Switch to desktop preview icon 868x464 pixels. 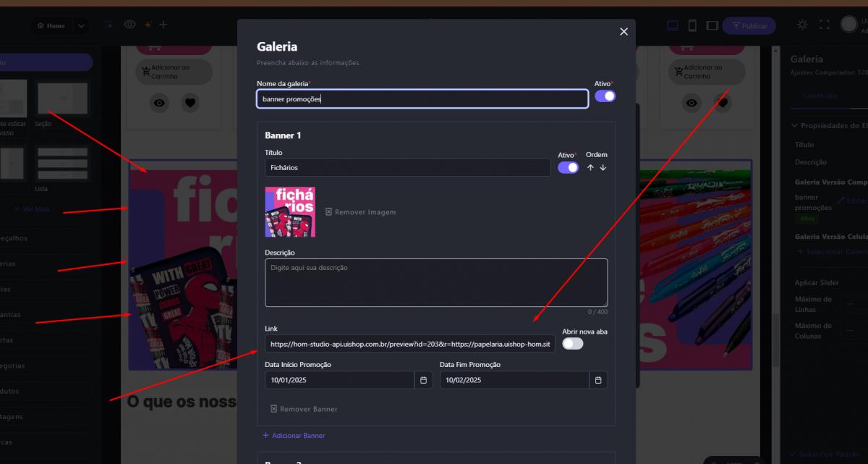[672, 25]
